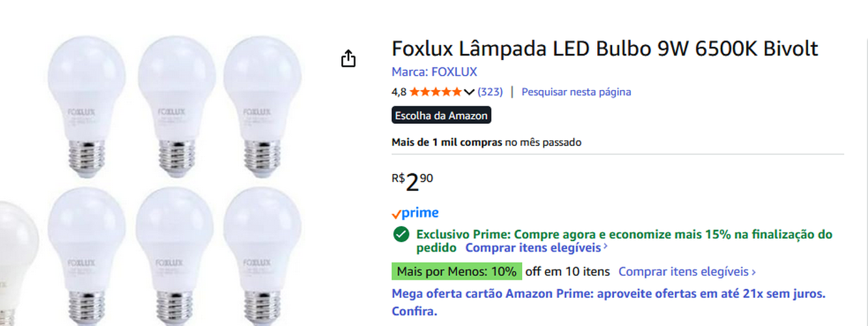Expand the rating breakdown chevron after the stars
The image size is (868, 326).
[x=469, y=92]
